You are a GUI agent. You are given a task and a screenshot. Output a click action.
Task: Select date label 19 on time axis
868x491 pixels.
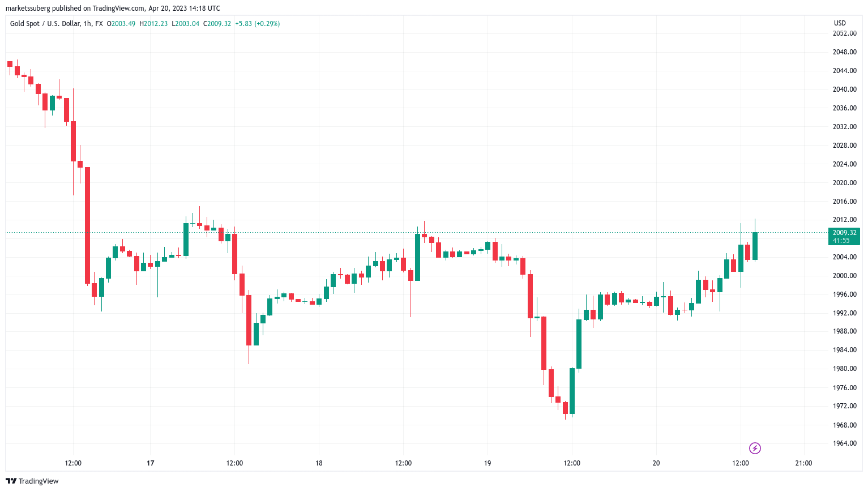[488, 463]
